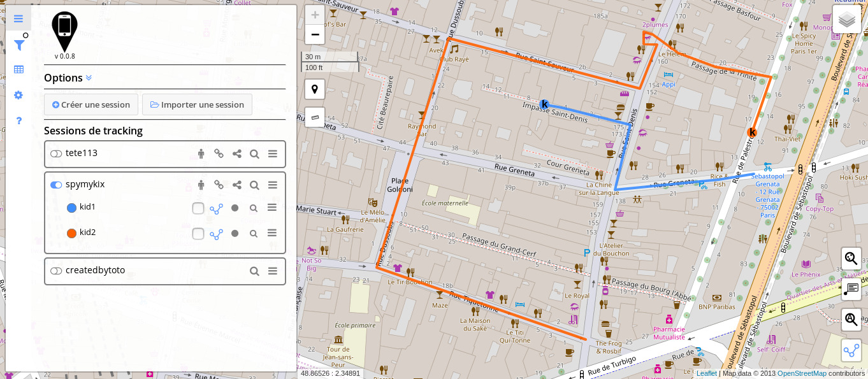The width and height of the screenshot is (868, 379).
Task: Click link icon in spymykix row
Action: (219, 185)
